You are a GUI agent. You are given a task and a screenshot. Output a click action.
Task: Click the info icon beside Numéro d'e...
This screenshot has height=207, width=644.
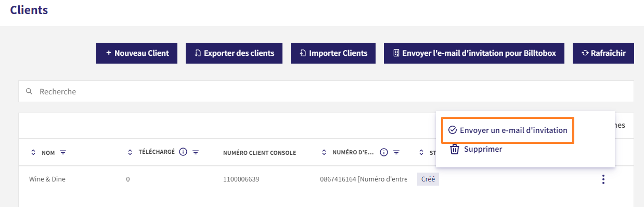384,152
